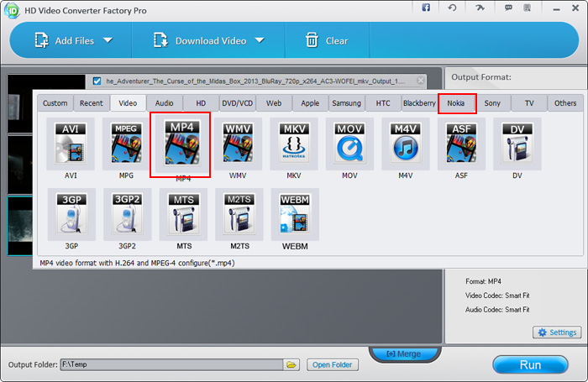Screen dimensions: 588x382
Task: Click the Download Video button
Action: coord(200,40)
